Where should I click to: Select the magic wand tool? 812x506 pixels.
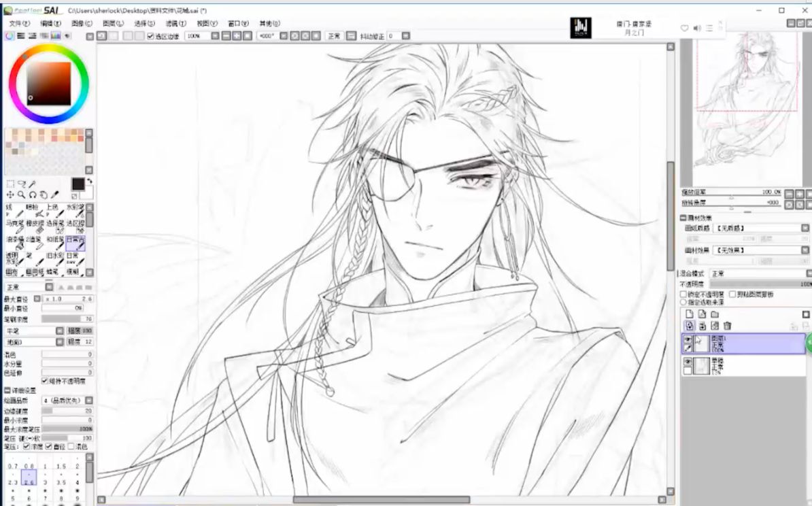[x=32, y=184]
